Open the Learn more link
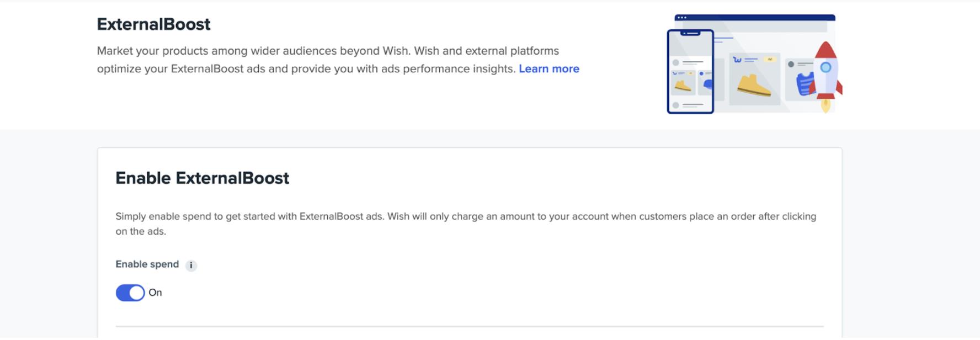 (548, 69)
